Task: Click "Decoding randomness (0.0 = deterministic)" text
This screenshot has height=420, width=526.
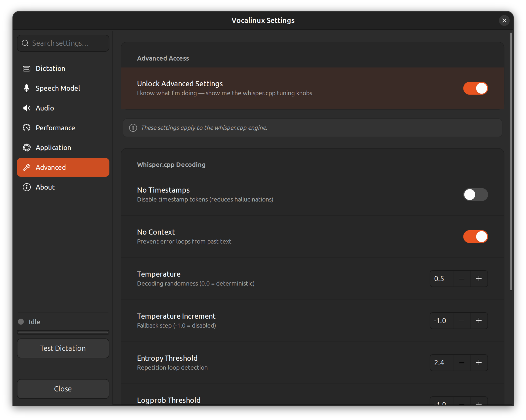Action: pos(196,283)
